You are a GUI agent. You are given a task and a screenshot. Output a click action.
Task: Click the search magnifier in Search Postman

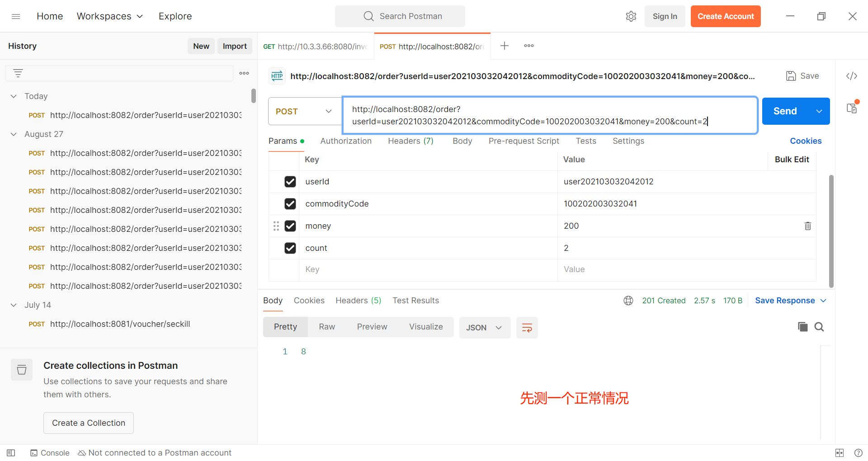click(368, 16)
